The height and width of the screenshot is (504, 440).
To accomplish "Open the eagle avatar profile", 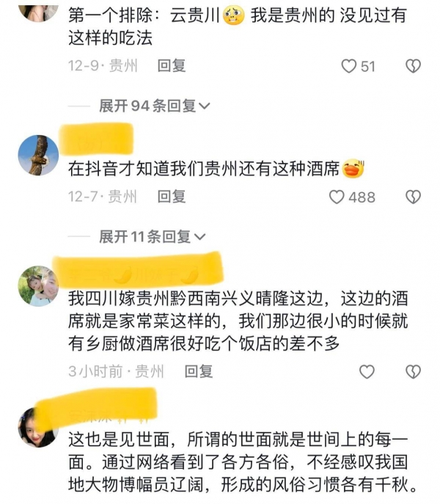I will [38, 155].
